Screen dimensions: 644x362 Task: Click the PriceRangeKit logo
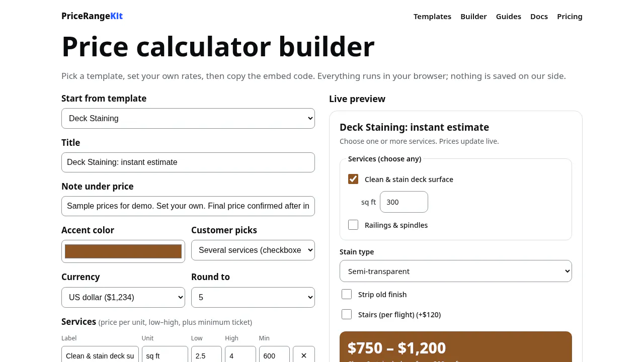[92, 16]
